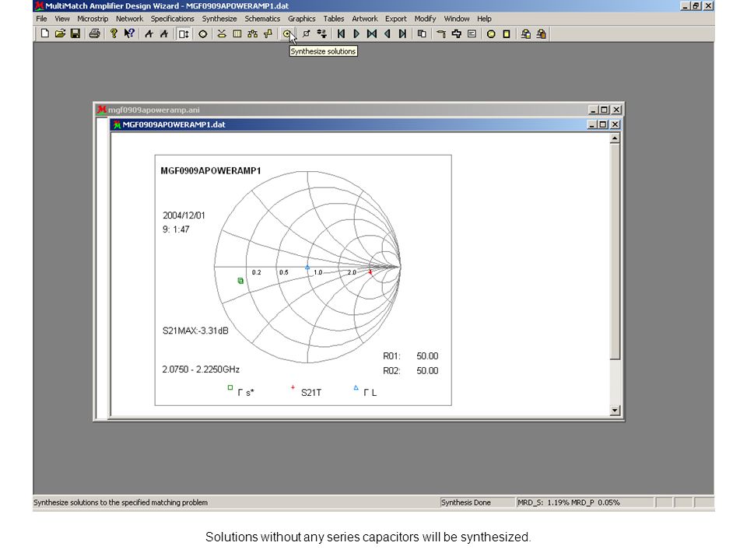
Task: Click the overlapping pages copy icon
Action: [422, 33]
